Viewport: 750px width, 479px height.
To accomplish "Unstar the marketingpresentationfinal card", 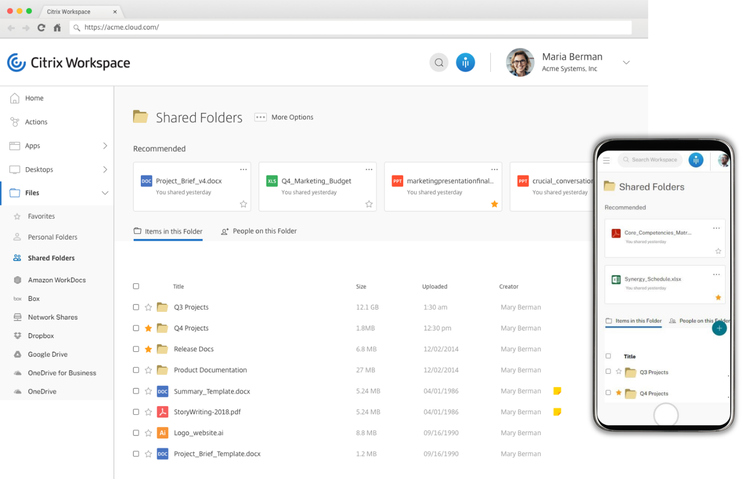I will (495, 204).
